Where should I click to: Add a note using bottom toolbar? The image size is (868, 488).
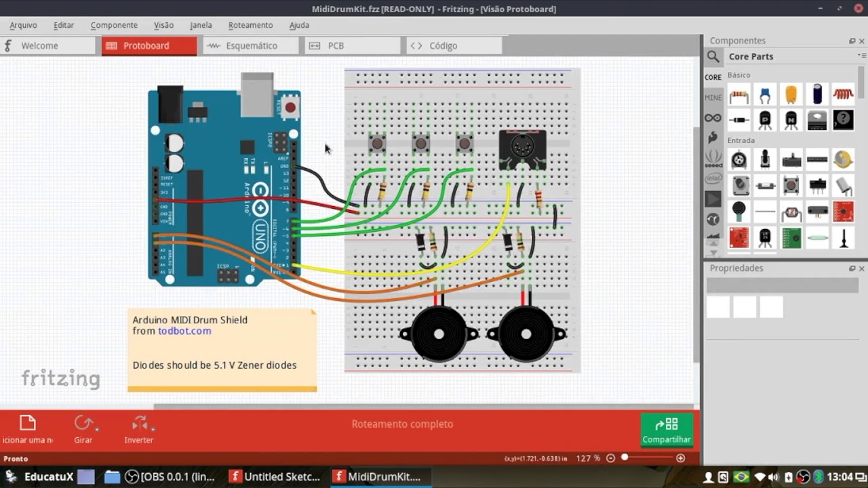[x=27, y=430]
